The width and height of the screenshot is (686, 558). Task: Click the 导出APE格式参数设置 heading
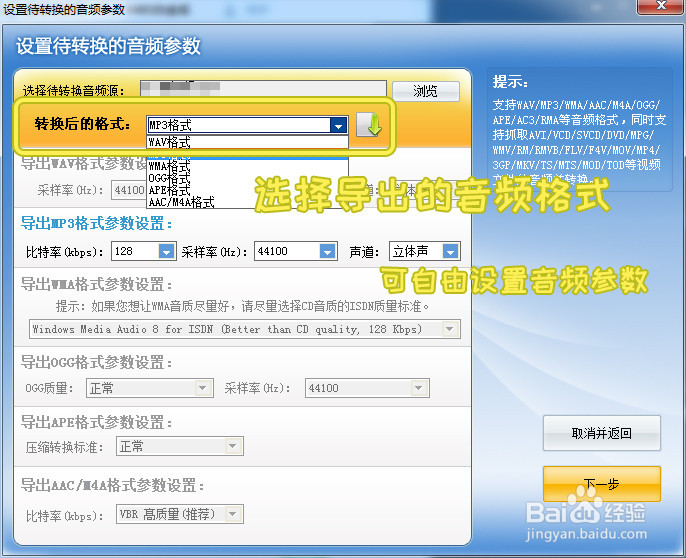coord(96,422)
